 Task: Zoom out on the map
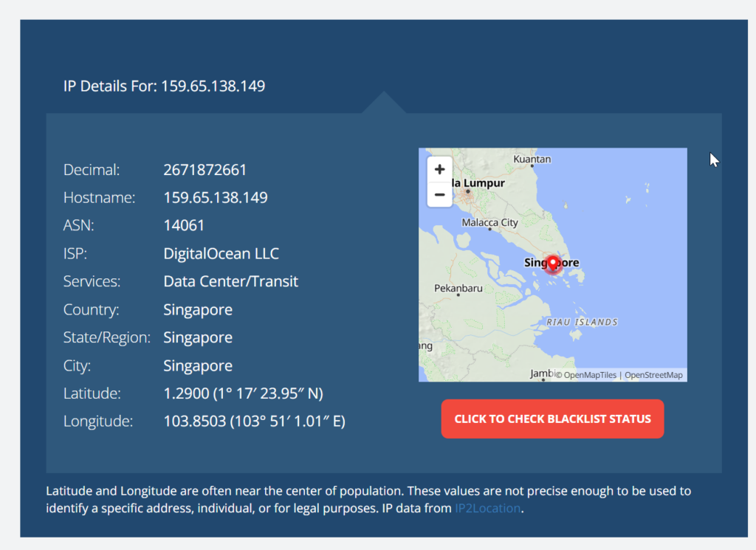click(x=439, y=195)
